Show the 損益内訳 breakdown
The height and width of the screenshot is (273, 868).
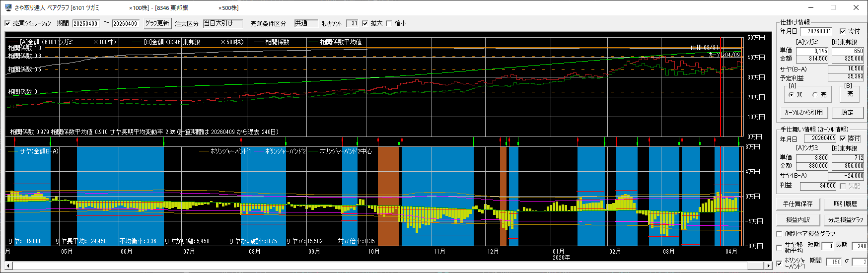(797, 219)
